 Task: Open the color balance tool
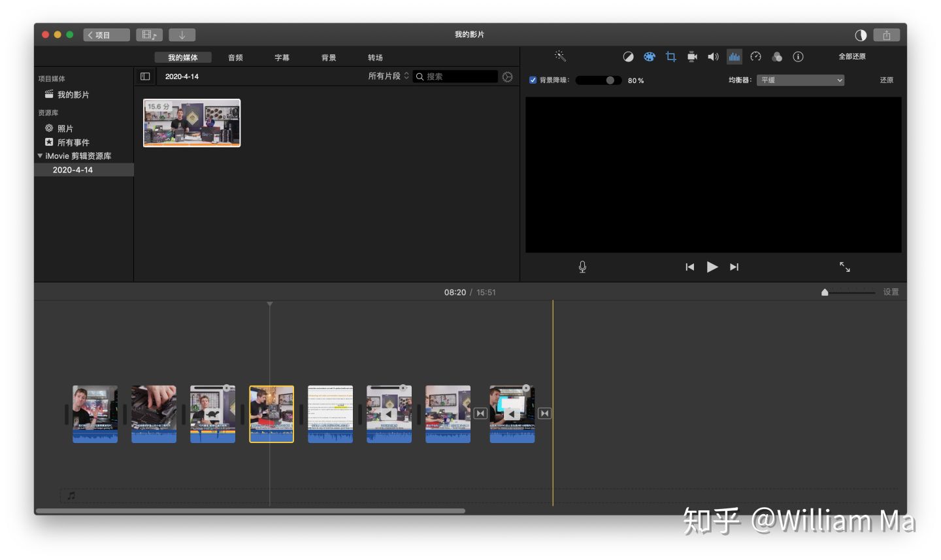click(x=628, y=57)
